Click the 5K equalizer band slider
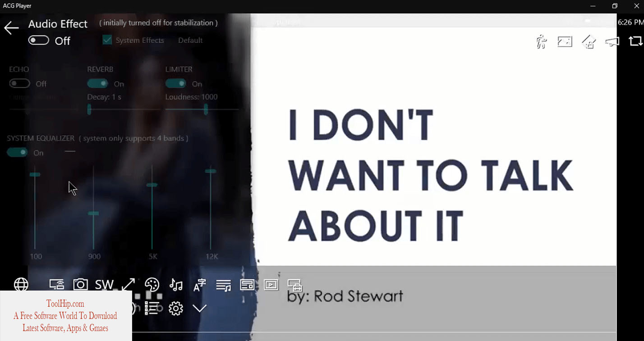The image size is (644, 341). (x=152, y=208)
